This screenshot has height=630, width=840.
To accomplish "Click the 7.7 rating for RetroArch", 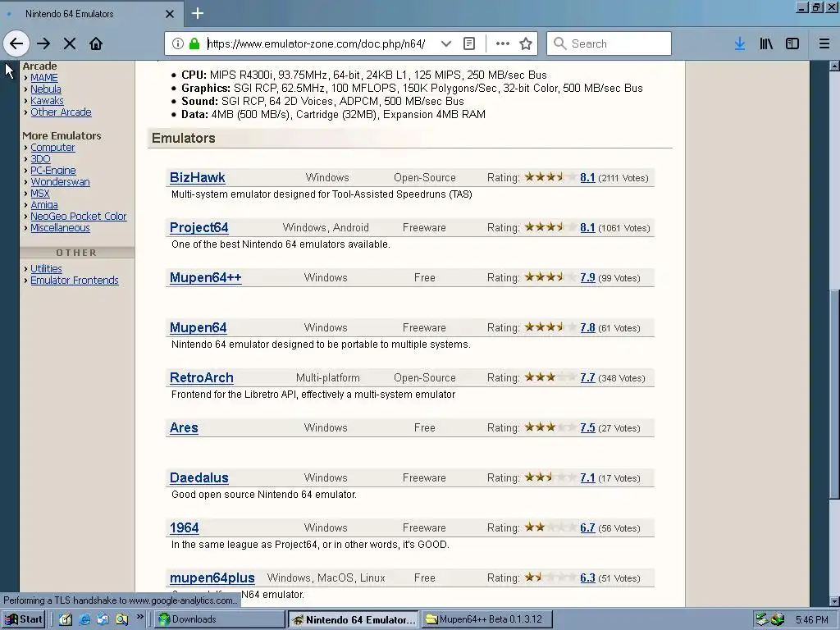I will click(x=587, y=377).
